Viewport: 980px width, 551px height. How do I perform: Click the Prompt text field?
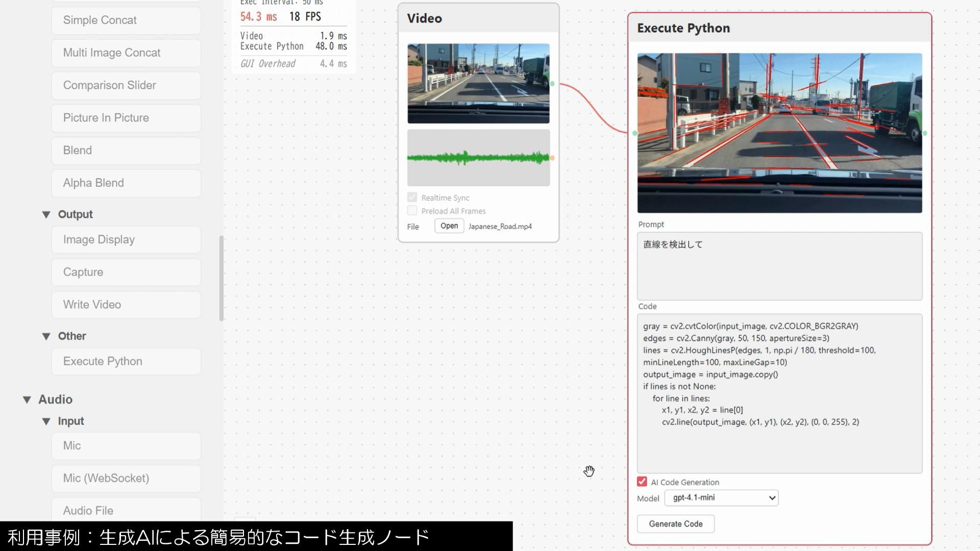pyautogui.click(x=779, y=266)
